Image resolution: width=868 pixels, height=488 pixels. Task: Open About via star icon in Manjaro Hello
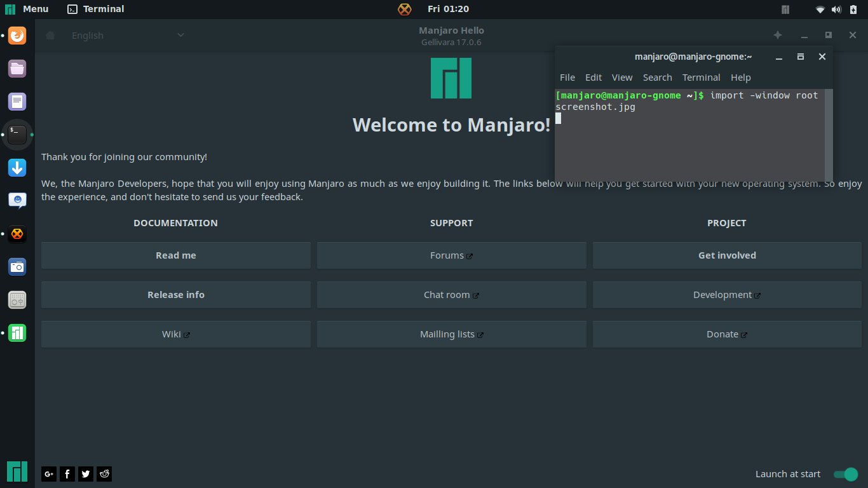[x=777, y=36]
